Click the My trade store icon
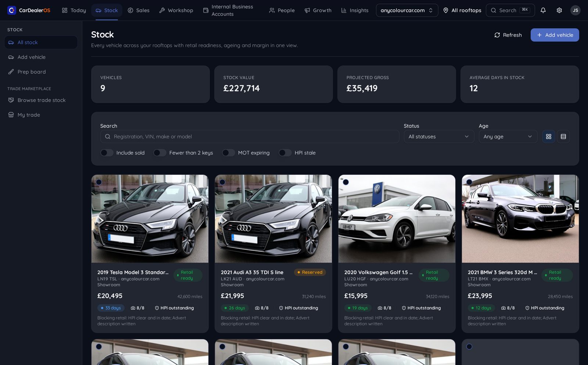This screenshot has width=588, height=365. pyautogui.click(x=11, y=115)
